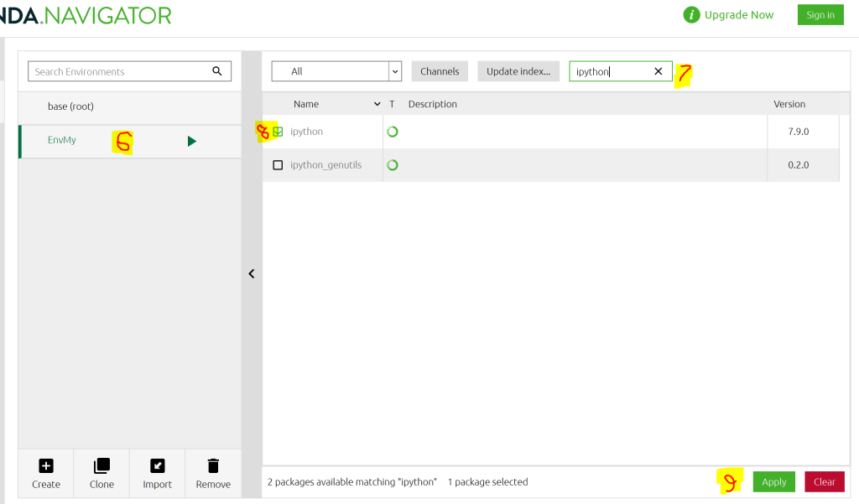
Task: Apply the selected package changes
Action: click(773, 481)
